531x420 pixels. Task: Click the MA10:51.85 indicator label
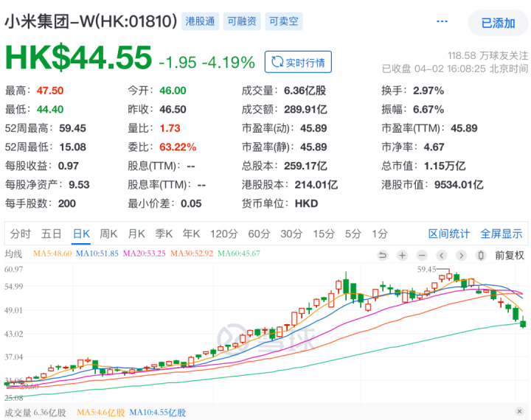tap(97, 253)
